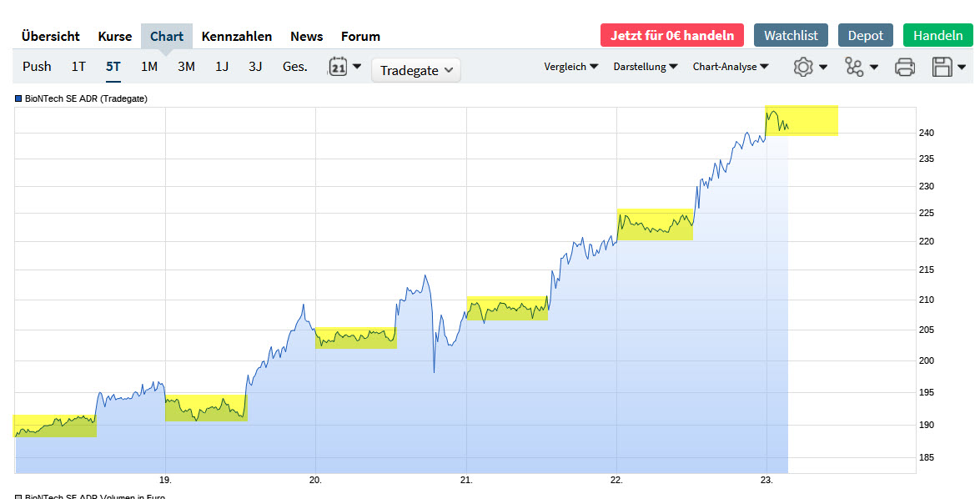Print the chart via the printer icon
Screen dimensions: 980x499
click(906, 66)
